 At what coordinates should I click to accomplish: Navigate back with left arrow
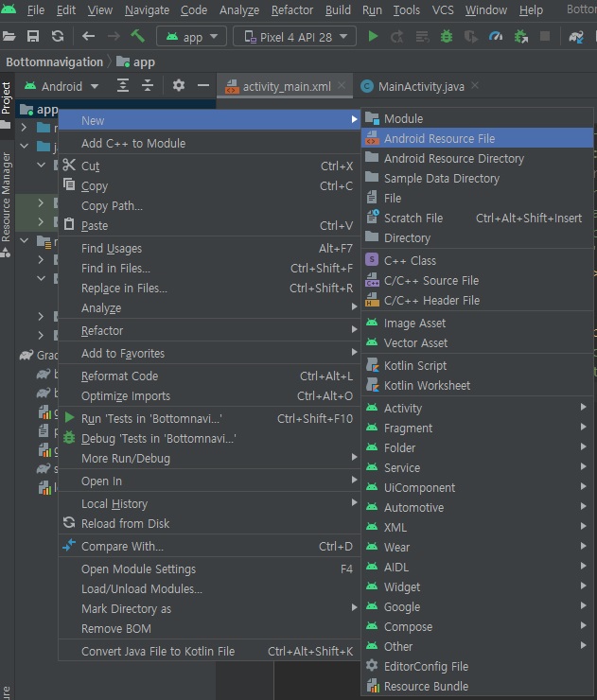coord(88,36)
